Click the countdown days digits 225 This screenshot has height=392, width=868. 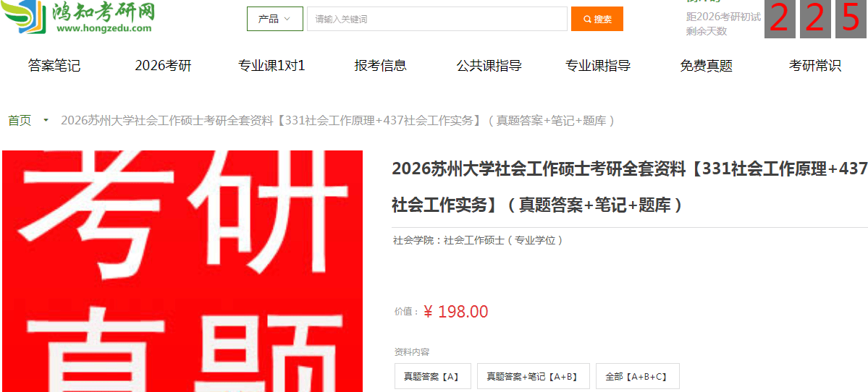click(816, 19)
